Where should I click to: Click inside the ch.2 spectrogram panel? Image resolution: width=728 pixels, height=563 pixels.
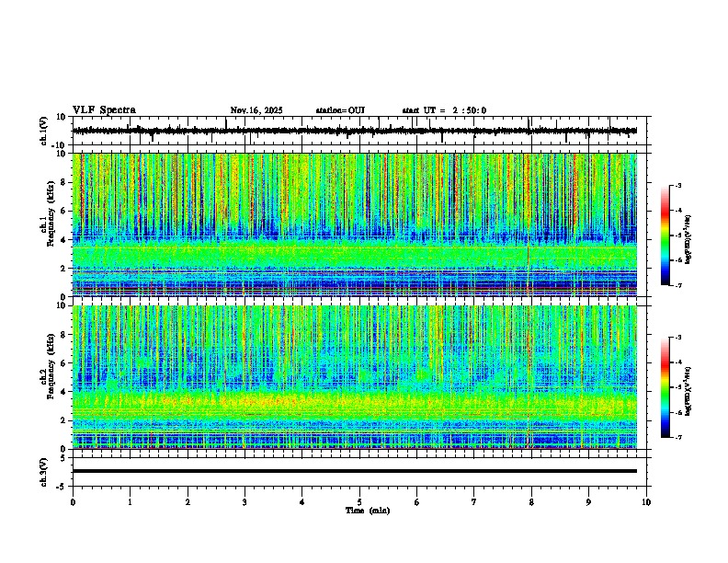click(x=355, y=377)
